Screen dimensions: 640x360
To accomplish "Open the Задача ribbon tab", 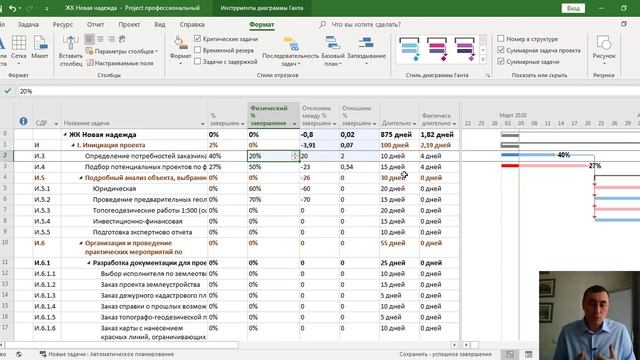I will tap(28, 24).
